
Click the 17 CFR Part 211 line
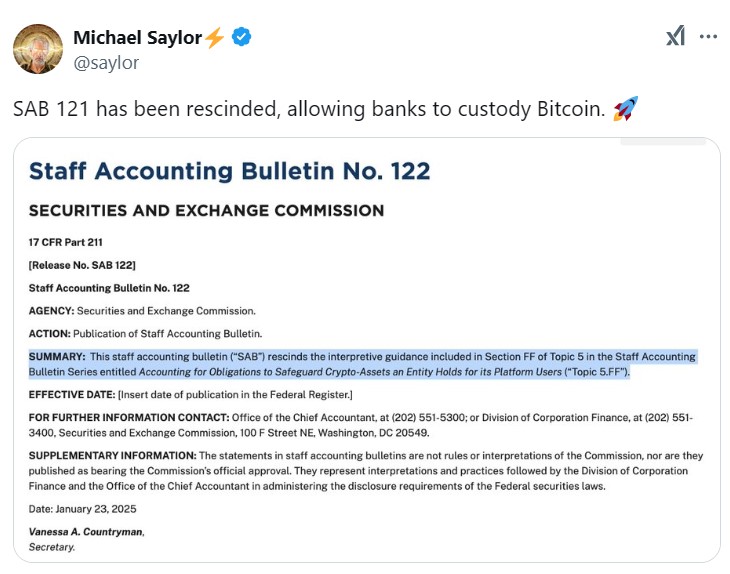(x=66, y=243)
